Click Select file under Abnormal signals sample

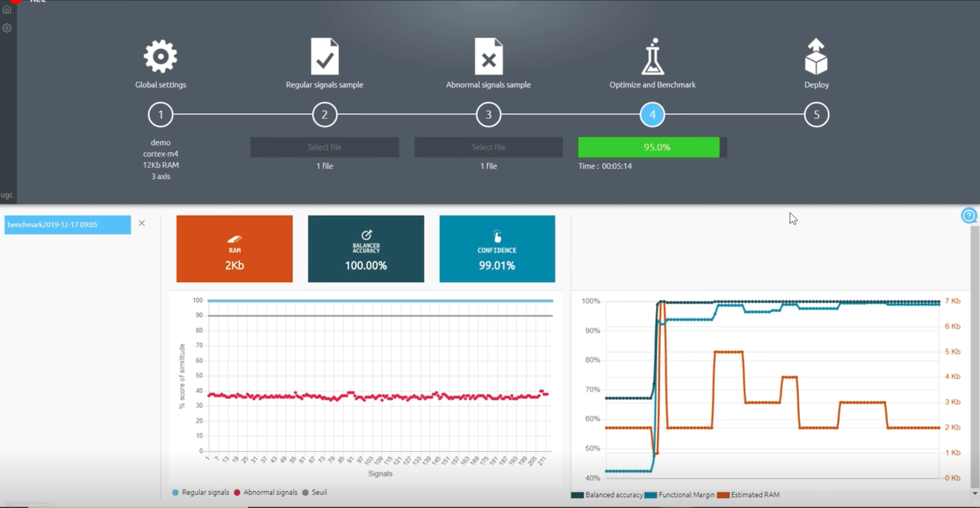pos(488,147)
